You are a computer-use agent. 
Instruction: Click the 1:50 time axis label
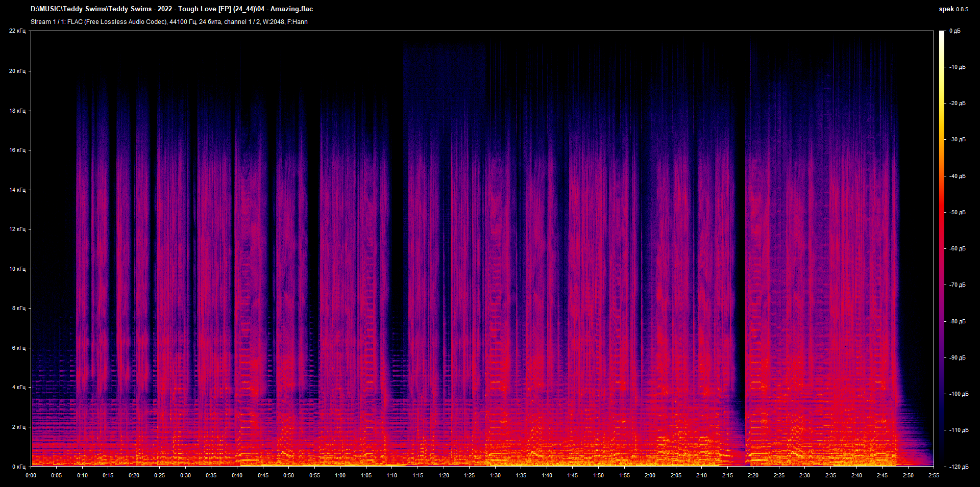pos(599,475)
